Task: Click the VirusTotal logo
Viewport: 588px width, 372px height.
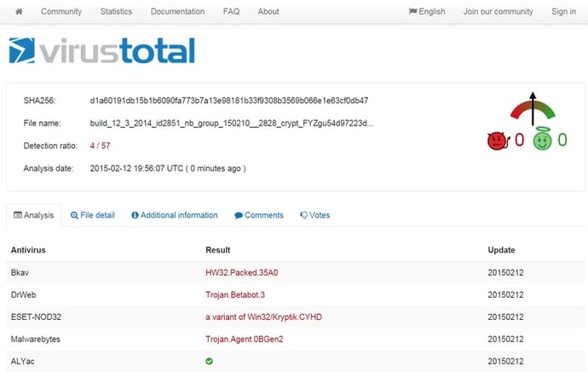Action: 102,51
